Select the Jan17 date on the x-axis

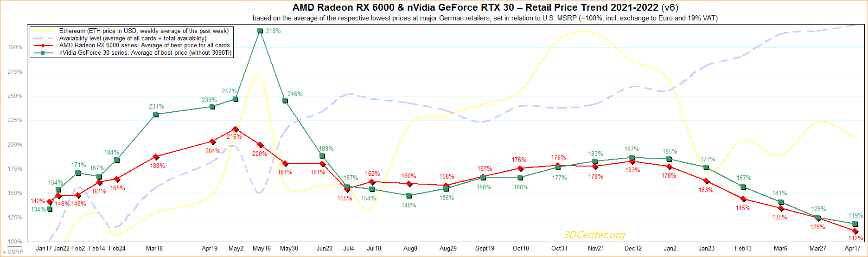[x=44, y=249]
